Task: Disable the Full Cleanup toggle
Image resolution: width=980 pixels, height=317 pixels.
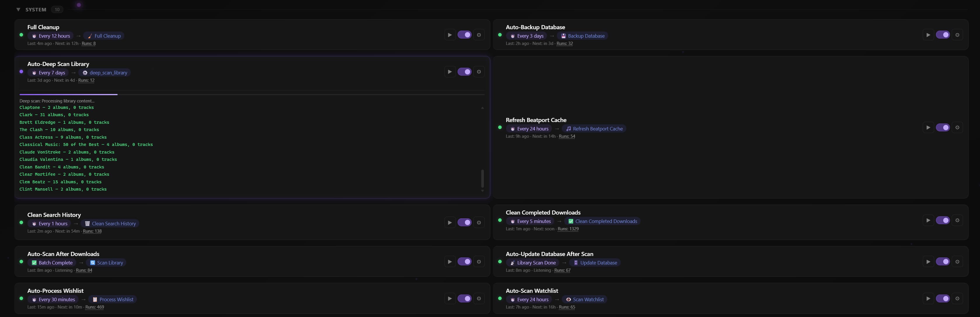Action: click(465, 35)
